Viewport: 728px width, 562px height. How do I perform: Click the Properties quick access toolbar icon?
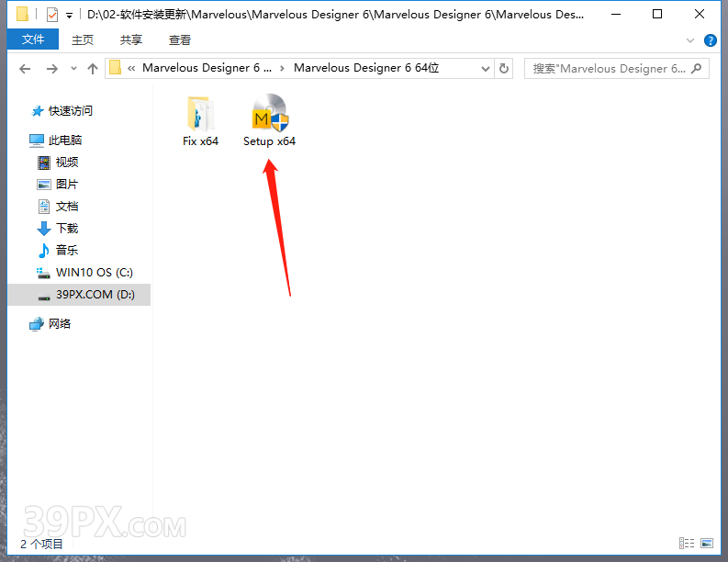pyautogui.click(x=52, y=15)
